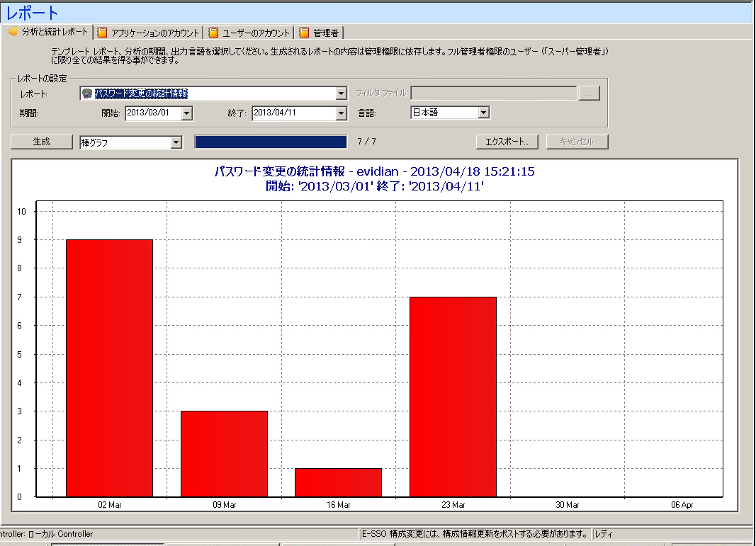The height and width of the screenshot is (546, 756).
Task: Open the ユーザーのアカウント tab
Action: point(256,33)
